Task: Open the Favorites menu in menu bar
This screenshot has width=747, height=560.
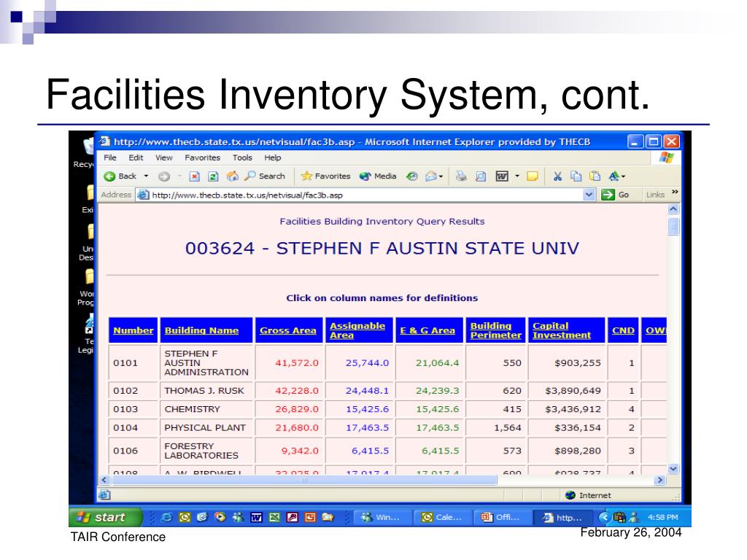Action: coord(203,157)
